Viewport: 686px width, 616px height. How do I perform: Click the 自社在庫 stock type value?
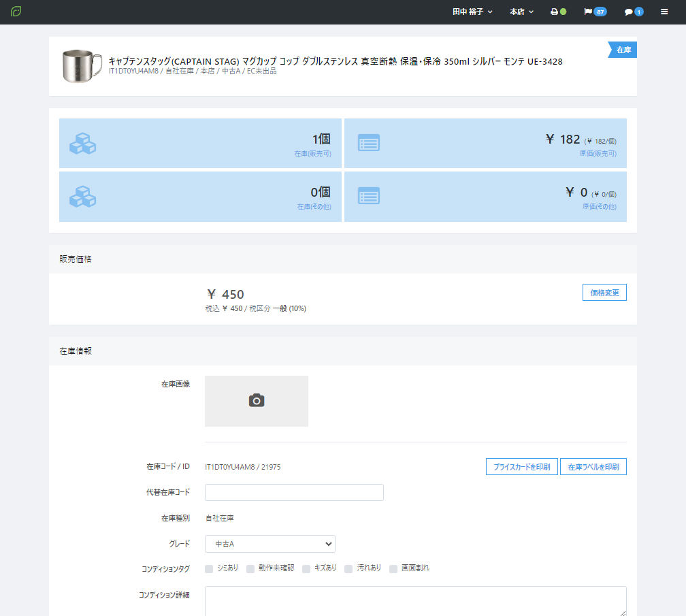pos(220,519)
